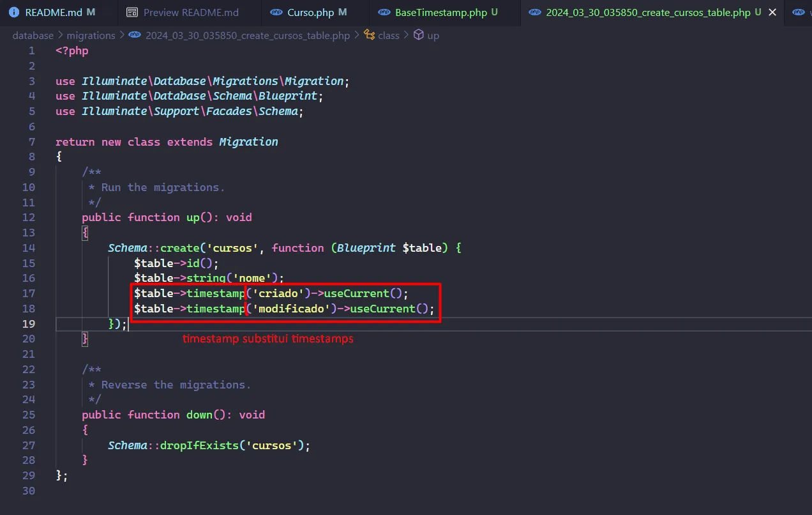Image resolution: width=812 pixels, height=515 pixels.
Task: Click the PHP icon on Curso.php tab
Action: (x=276, y=13)
